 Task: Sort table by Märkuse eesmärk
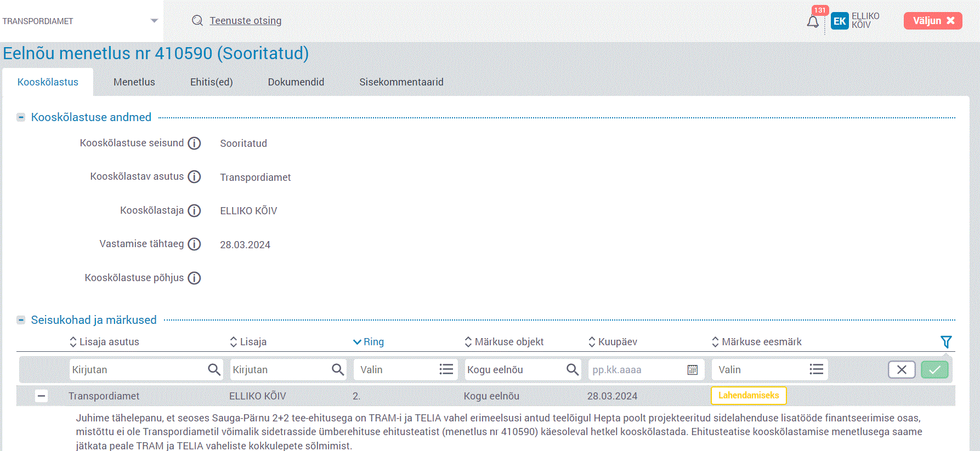coord(756,342)
